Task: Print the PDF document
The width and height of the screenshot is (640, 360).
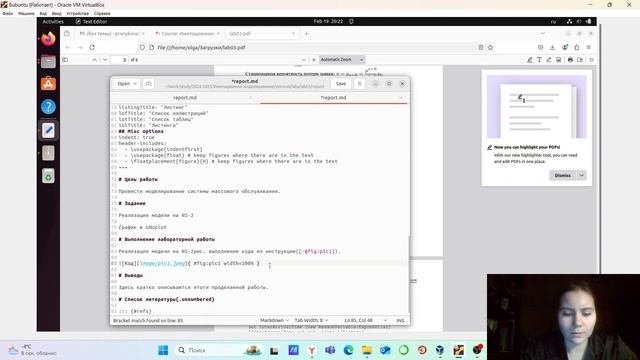Action: pyautogui.click(x=570, y=60)
